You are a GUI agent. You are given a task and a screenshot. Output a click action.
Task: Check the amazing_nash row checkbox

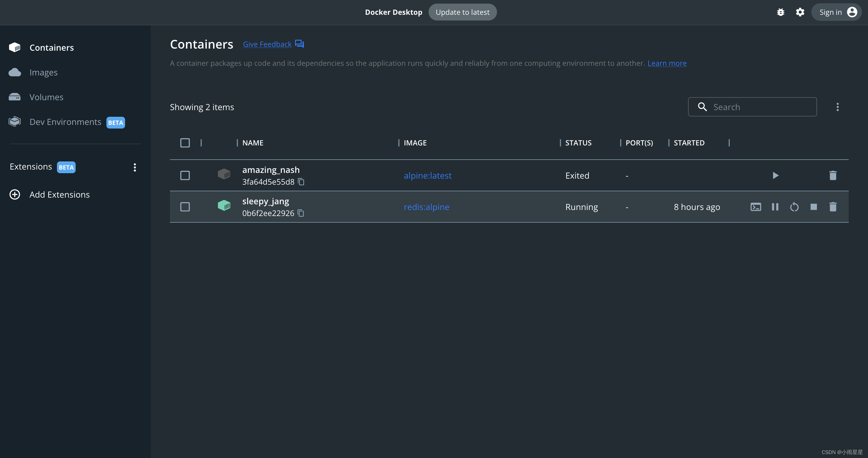(x=185, y=175)
